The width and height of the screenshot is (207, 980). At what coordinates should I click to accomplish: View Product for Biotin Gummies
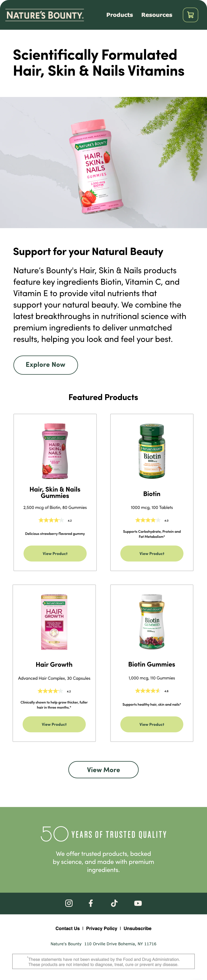pos(152,724)
